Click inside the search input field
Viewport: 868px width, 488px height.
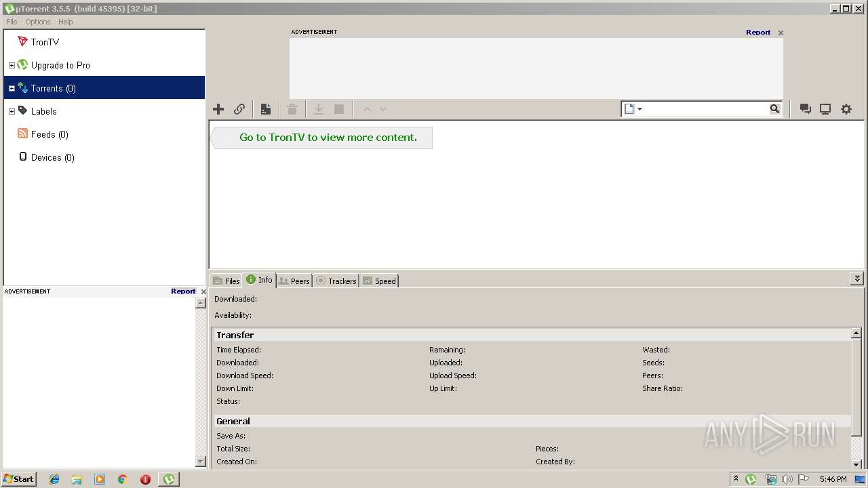[704, 109]
